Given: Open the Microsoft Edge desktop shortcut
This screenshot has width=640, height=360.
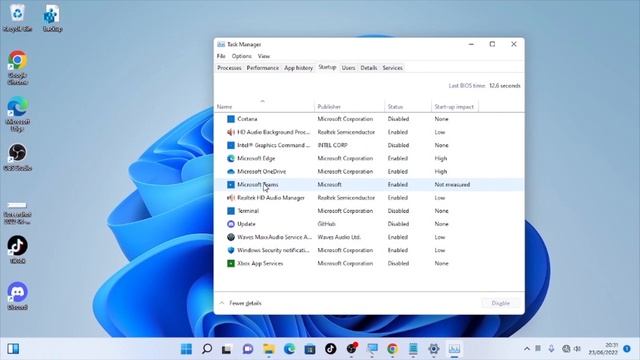Looking at the screenshot, I should point(18,114).
